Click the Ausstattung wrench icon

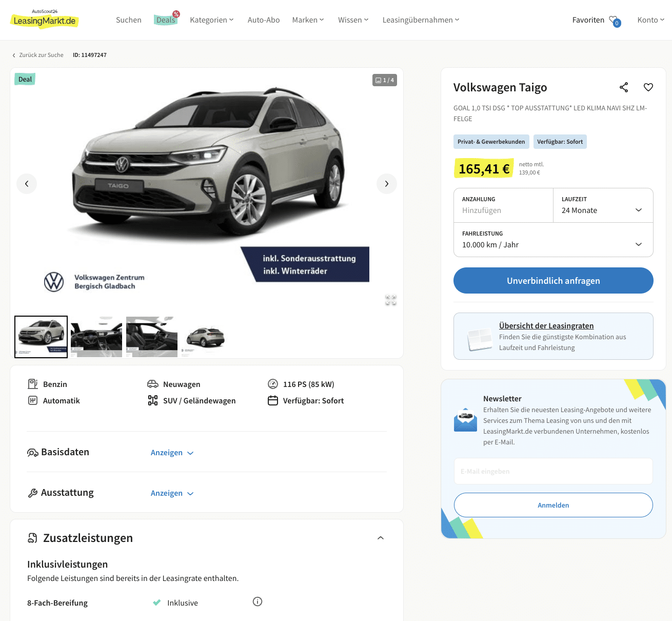[33, 493]
